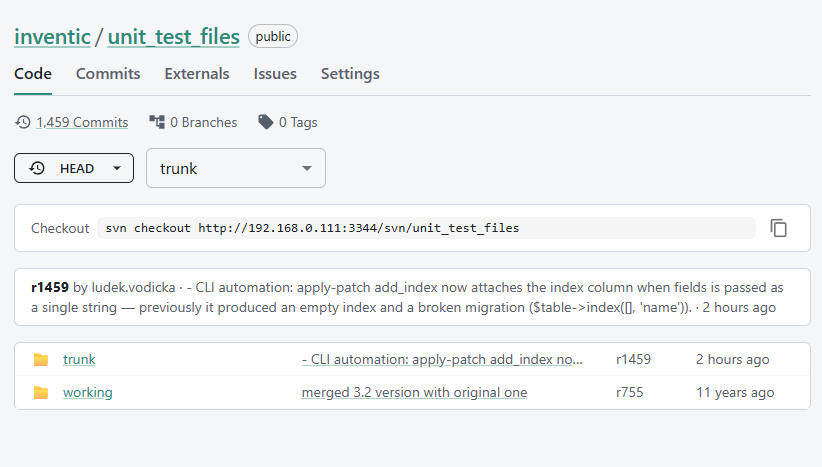Click the tags label icon
Viewport: 822px width, 467px height.
(266, 122)
